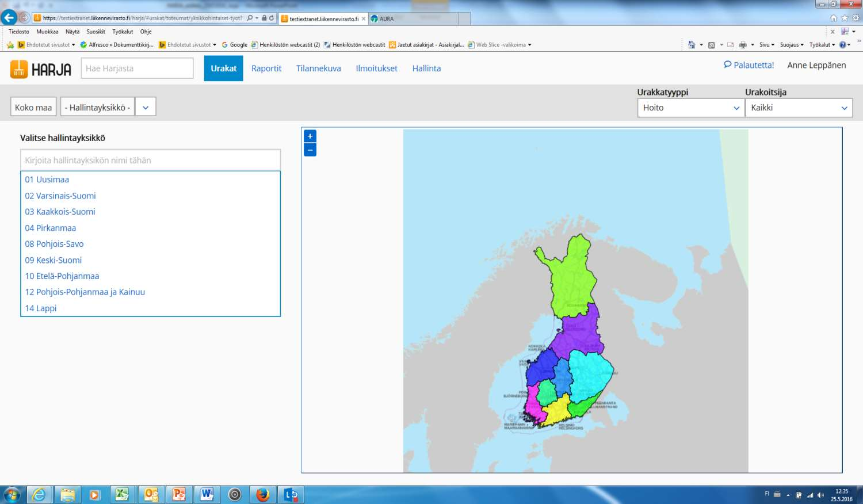The image size is (863, 504).
Task: Open browser tools gear icon
Action: tap(856, 18)
